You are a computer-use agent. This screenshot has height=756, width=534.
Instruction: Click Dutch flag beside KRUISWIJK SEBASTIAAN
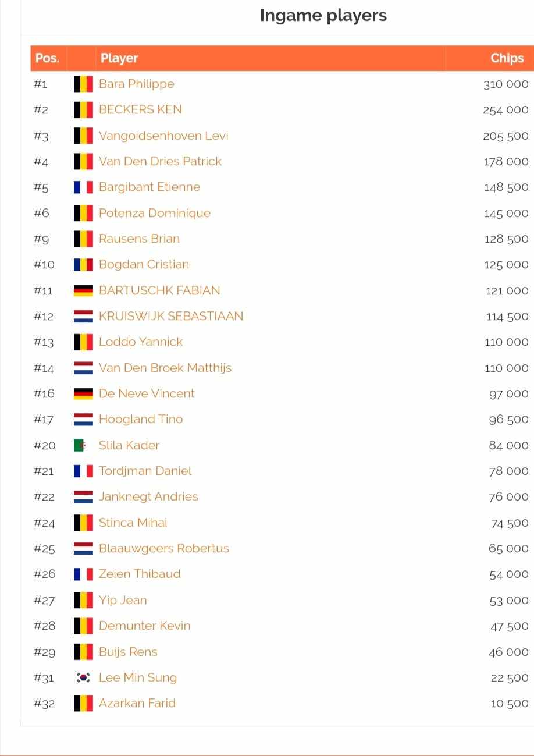tap(83, 316)
